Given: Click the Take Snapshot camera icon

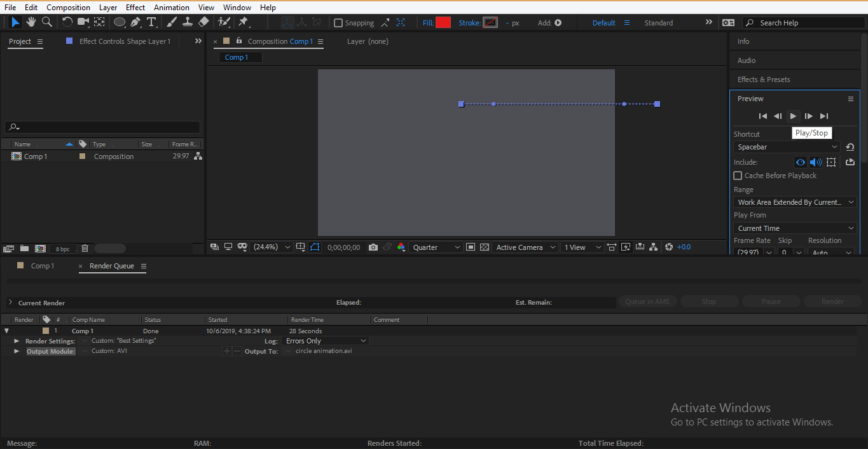Looking at the screenshot, I should click(373, 247).
